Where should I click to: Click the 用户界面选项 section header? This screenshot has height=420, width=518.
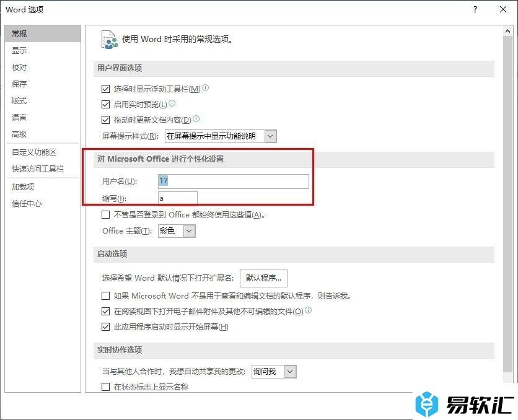tap(294, 68)
